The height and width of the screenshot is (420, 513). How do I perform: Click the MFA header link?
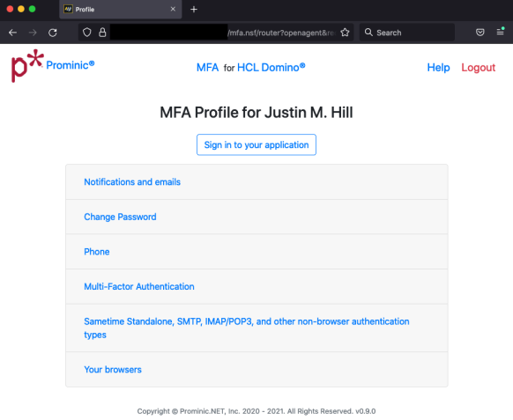tap(207, 68)
